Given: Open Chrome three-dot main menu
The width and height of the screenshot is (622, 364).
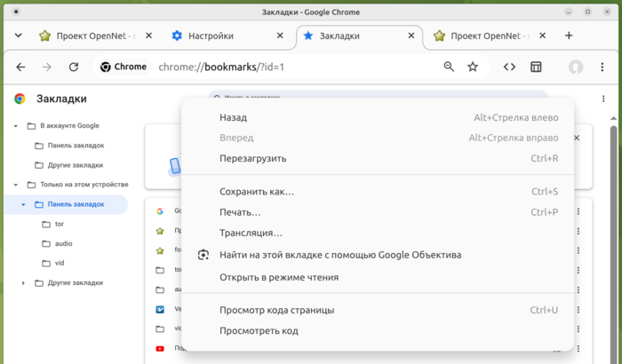Looking at the screenshot, I should [602, 67].
